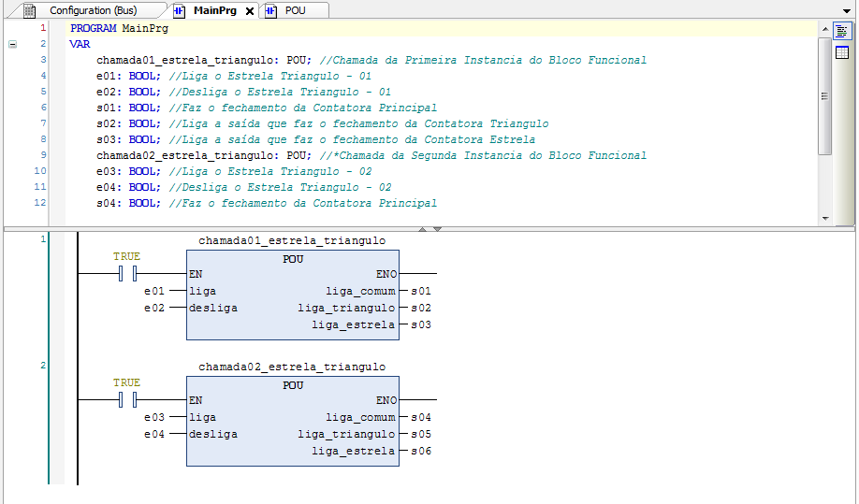Switch to tabular declaration view
The height and width of the screenshot is (504, 859).
tap(841, 52)
